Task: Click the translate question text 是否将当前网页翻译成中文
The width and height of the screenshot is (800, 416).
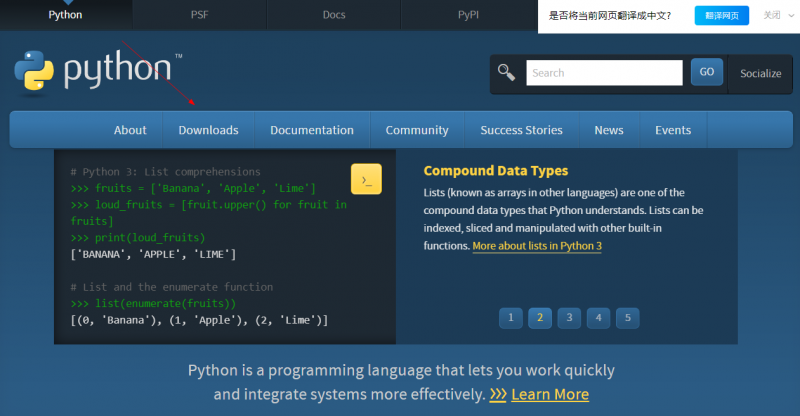Action: pyautogui.click(x=610, y=16)
